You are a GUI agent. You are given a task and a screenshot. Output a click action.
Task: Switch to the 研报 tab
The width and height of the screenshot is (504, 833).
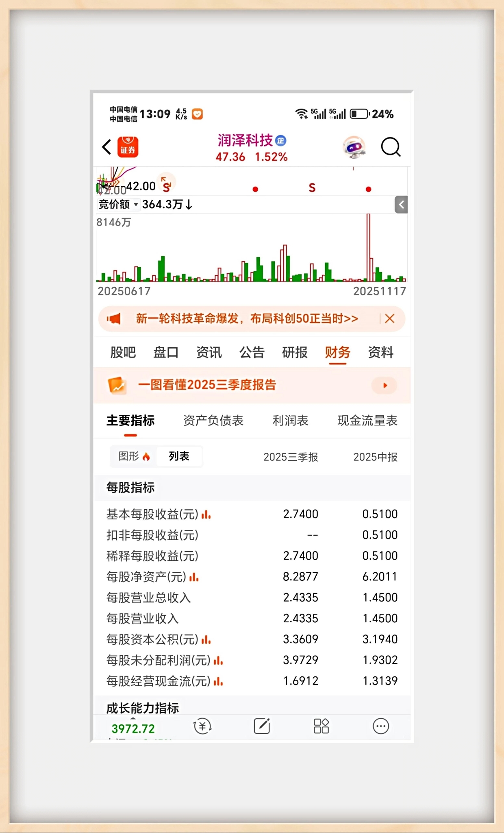pyautogui.click(x=295, y=352)
